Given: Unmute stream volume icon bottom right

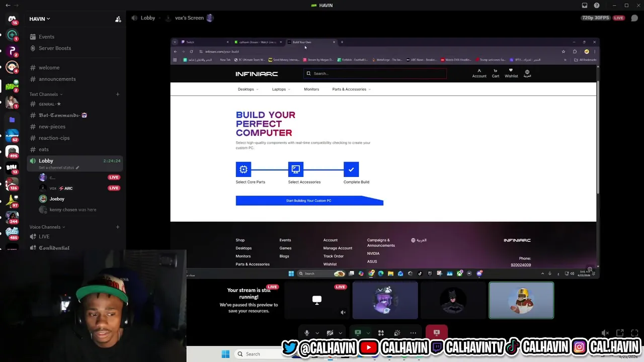Looking at the screenshot, I should click(605, 333).
